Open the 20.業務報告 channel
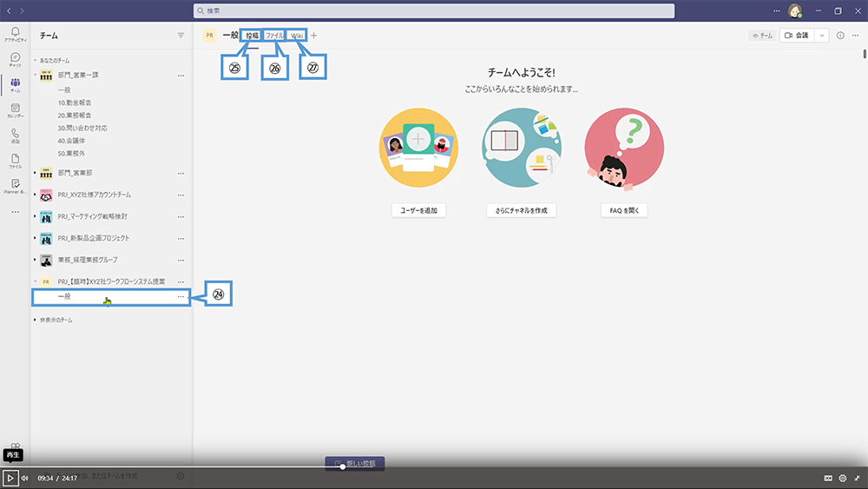Image resolution: width=868 pixels, height=489 pixels. point(75,116)
